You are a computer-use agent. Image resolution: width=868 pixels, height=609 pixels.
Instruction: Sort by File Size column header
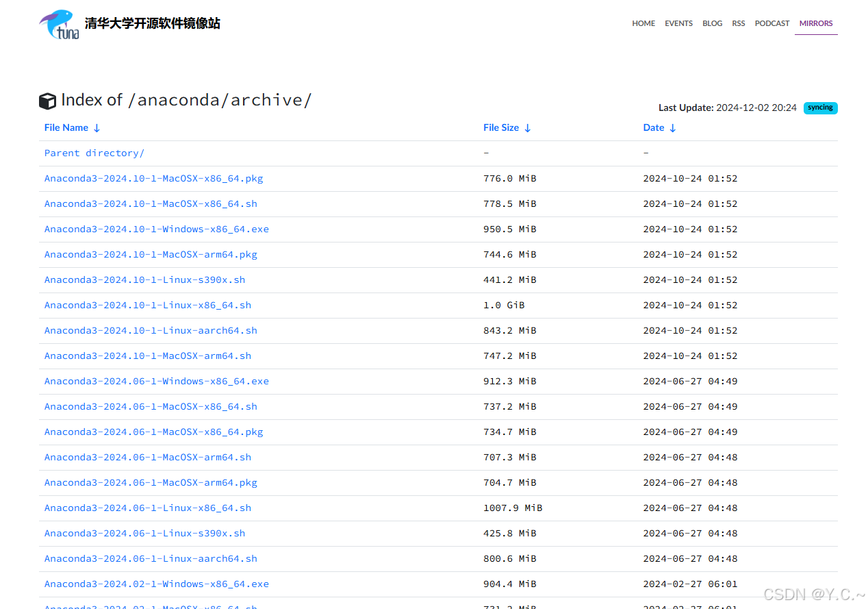point(507,127)
